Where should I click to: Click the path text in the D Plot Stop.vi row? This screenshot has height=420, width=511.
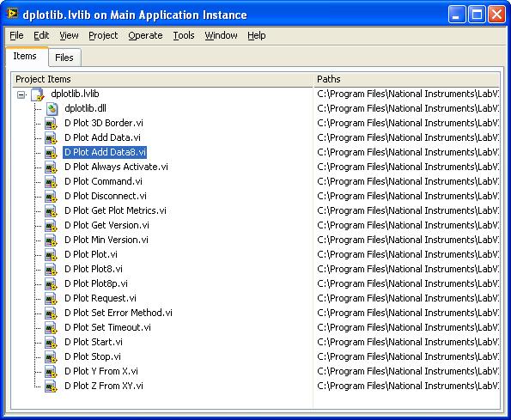pyautogui.click(x=408, y=356)
